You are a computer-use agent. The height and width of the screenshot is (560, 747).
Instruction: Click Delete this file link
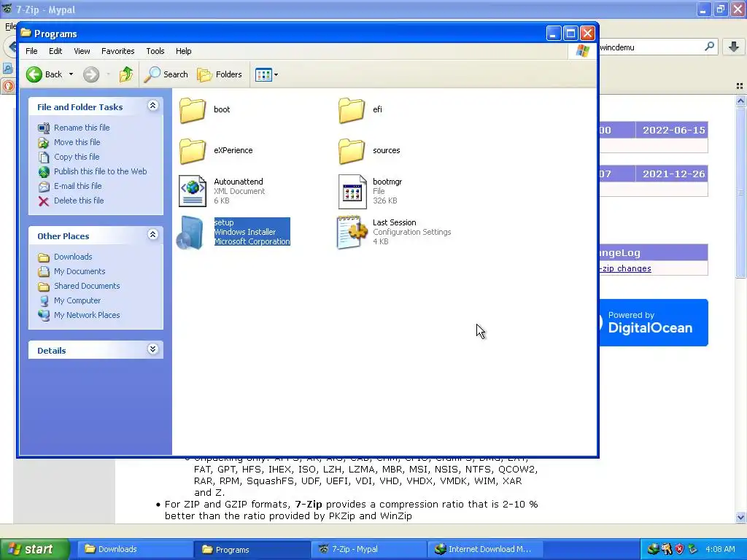(79, 201)
